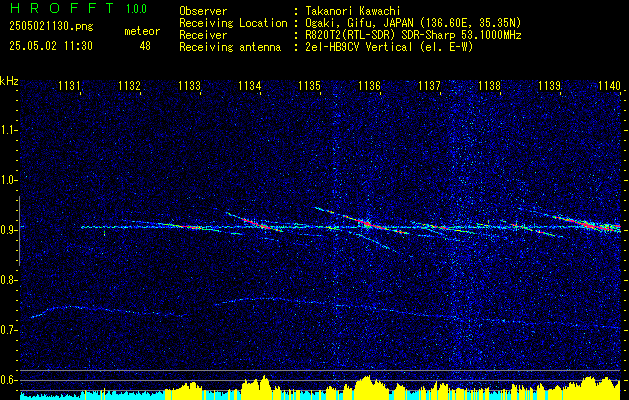Click the 1.1 kHz frequency label

[x=8, y=130]
